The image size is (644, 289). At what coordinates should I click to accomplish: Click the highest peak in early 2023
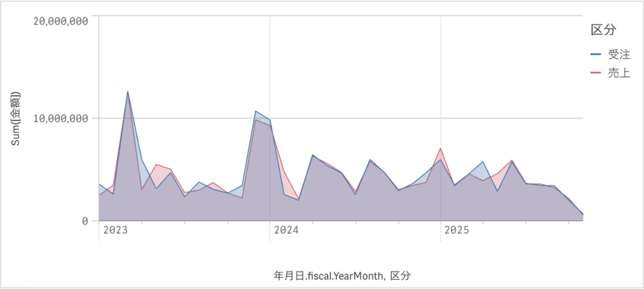point(128,92)
